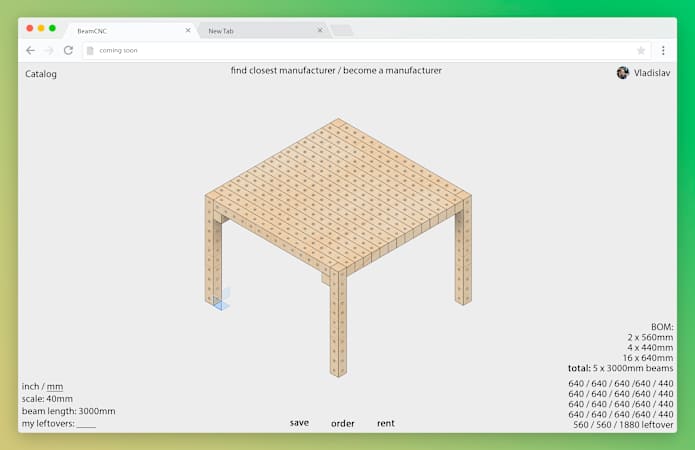Image resolution: width=695 pixels, height=450 pixels.
Task: Close the BeamCNC tab
Action: point(188,30)
